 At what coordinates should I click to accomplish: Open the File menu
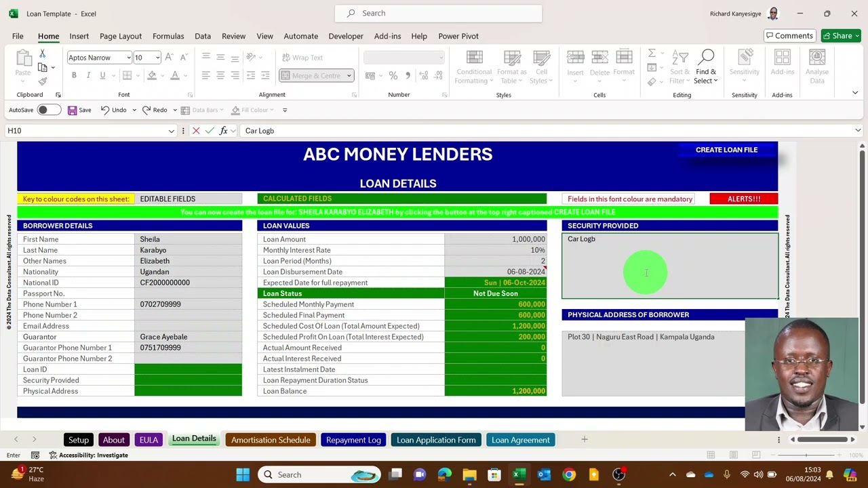click(18, 36)
